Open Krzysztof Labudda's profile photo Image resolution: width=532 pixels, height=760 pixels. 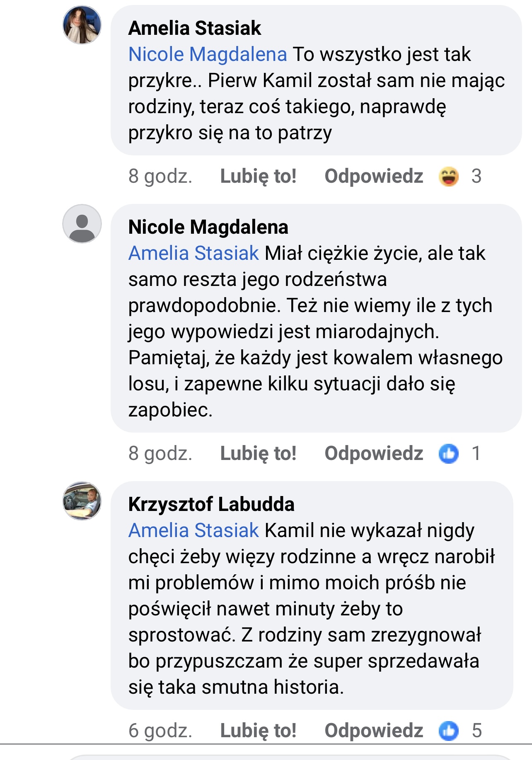click(x=82, y=501)
